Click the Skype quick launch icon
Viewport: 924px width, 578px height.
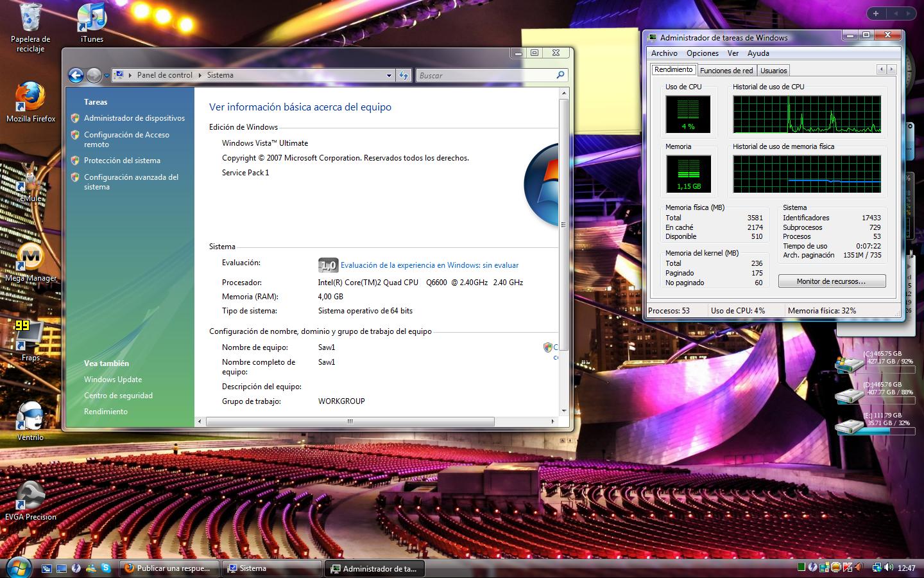(106, 568)
